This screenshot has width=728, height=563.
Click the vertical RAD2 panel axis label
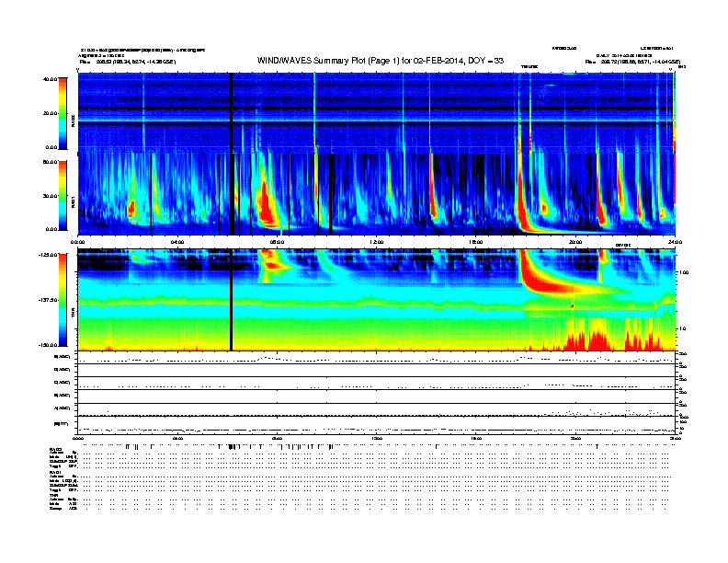73,120
